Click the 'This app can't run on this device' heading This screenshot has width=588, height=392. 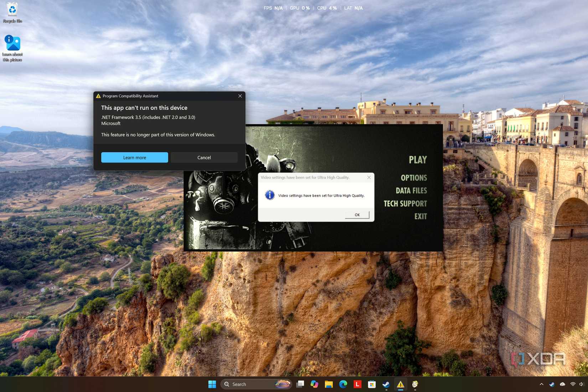tap(144, 108)
